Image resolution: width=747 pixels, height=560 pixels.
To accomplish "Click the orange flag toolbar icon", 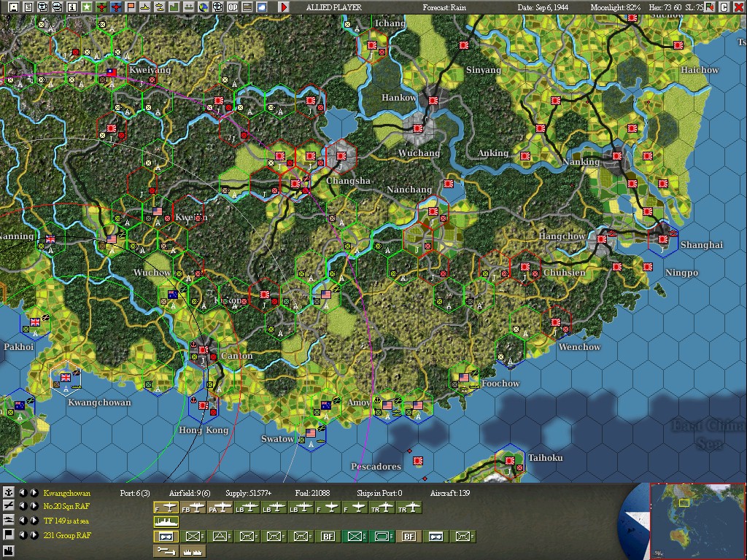I will (130, 7).
